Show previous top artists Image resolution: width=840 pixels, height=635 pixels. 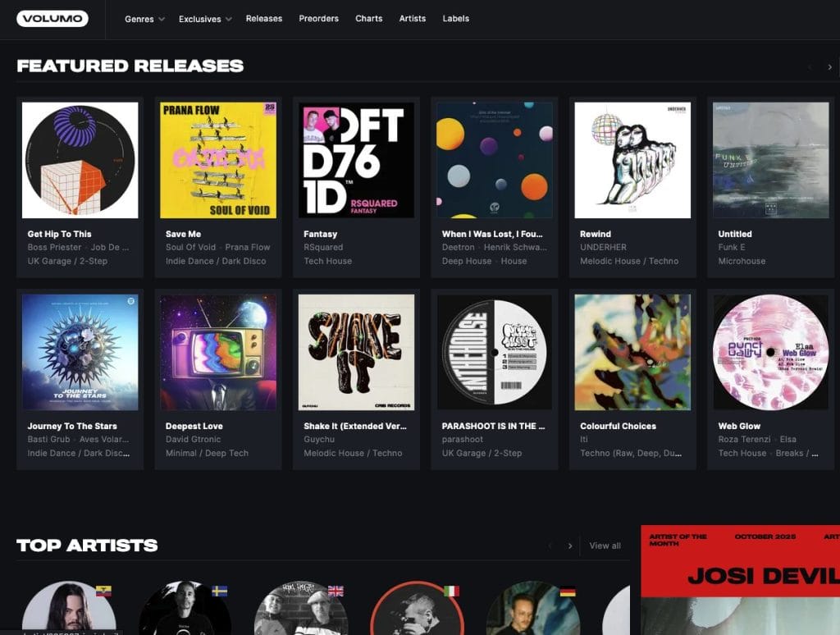point(550,546)
